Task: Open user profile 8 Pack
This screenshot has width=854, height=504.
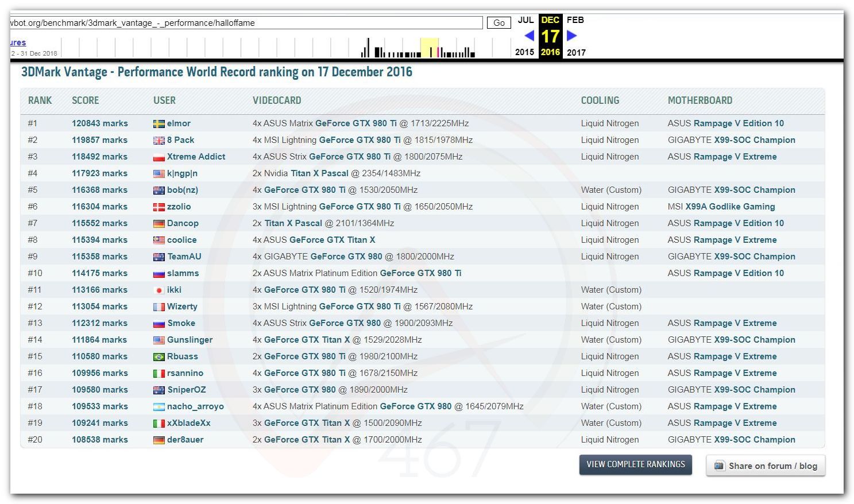Action: click(x=180, y=140)
